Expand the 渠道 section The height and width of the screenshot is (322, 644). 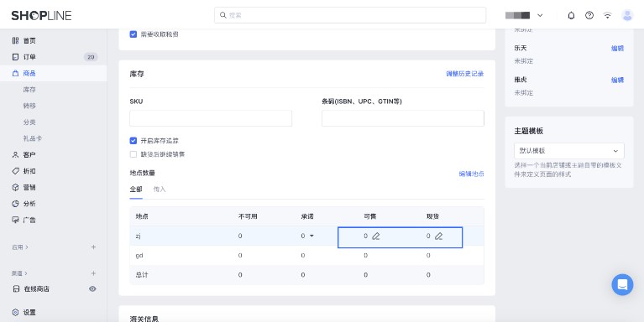19,273
